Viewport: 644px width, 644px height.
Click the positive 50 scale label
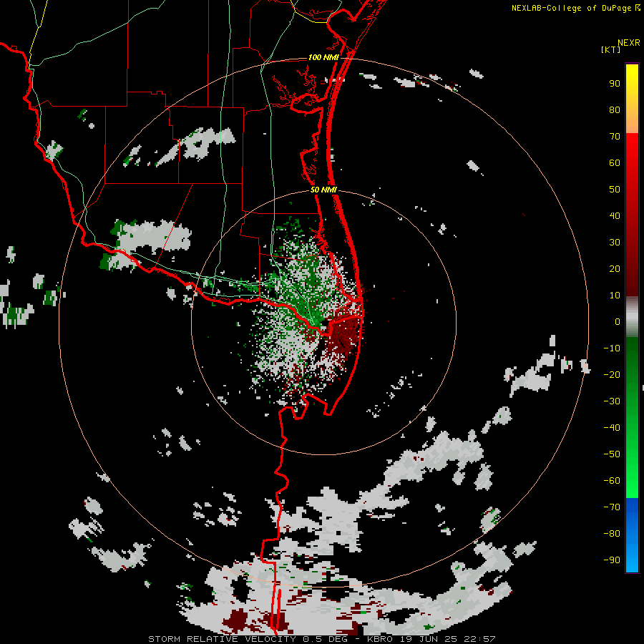point(615,190)
